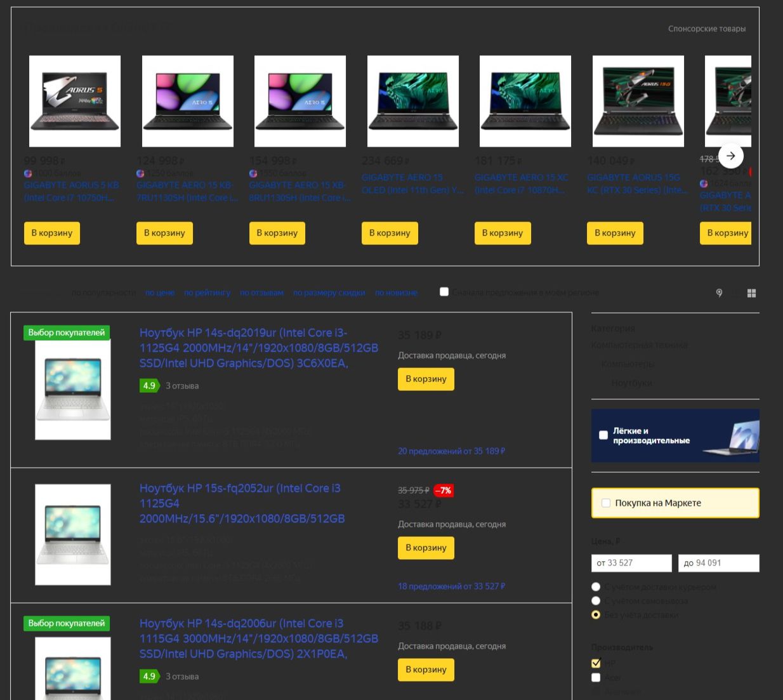Sort by 'по размеру скидки'
Screen dimensions: 783x700
(329, 293)
